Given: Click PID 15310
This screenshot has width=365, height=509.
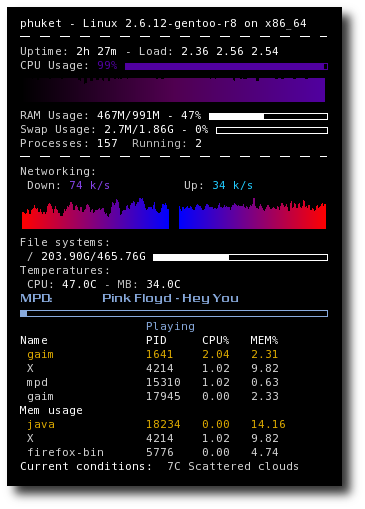Looking at the screenshot, I should 163,382.
